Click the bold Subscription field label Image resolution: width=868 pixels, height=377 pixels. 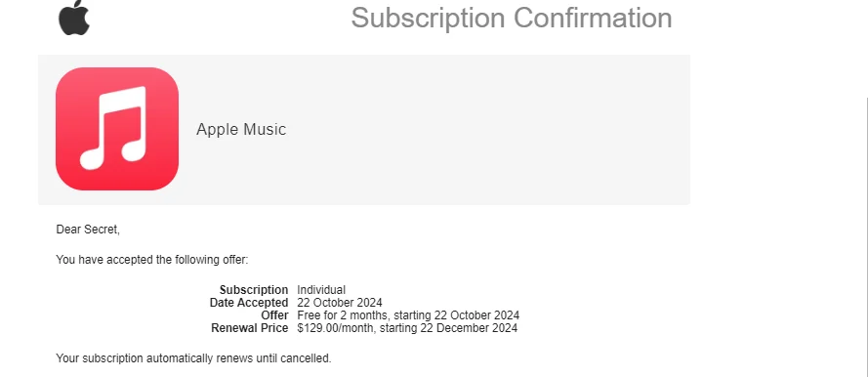254,289
